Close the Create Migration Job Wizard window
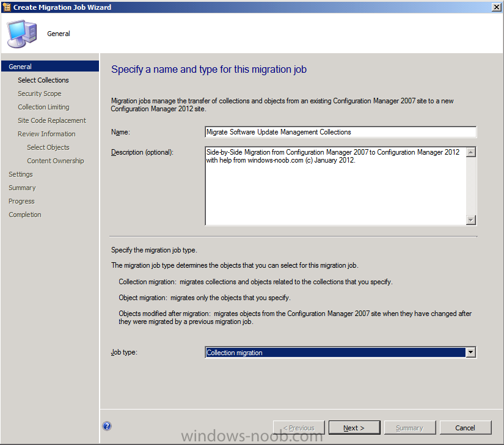The image size is (504, 445). (497, 7)
